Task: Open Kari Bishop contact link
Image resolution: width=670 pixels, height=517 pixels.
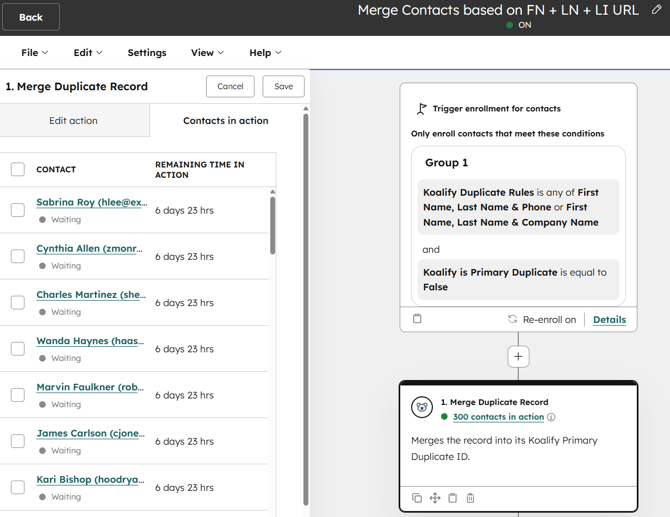Action: click(x=91, y=479)
